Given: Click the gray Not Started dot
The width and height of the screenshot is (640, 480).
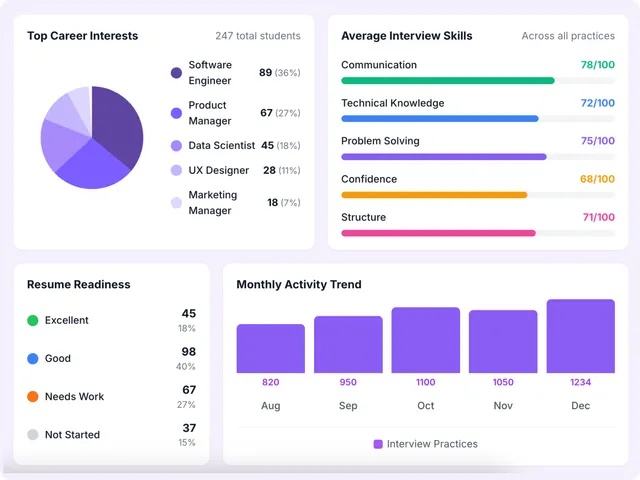Looking at the screenshot, I should pyautogui.click(x=33, y=435).
